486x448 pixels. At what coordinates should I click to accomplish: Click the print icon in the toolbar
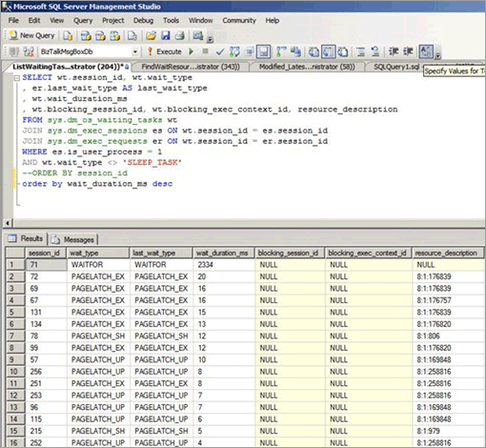click(180, 35)
